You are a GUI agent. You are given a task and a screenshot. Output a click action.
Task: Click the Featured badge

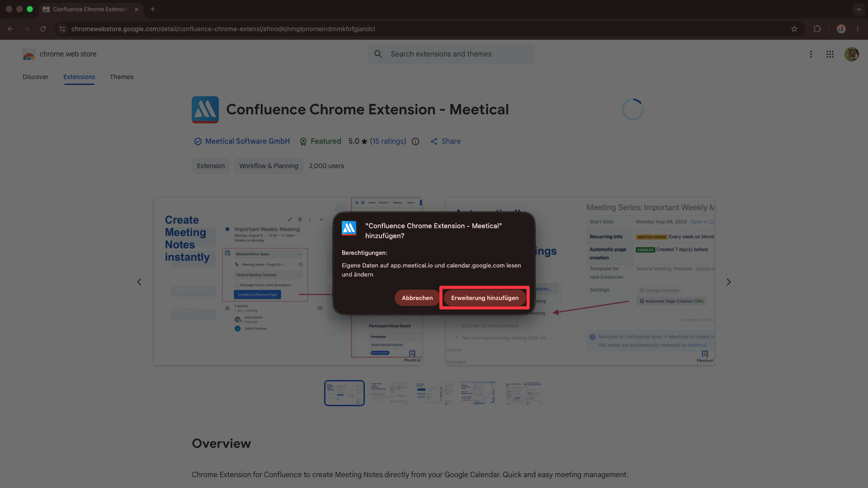[321, 141]
